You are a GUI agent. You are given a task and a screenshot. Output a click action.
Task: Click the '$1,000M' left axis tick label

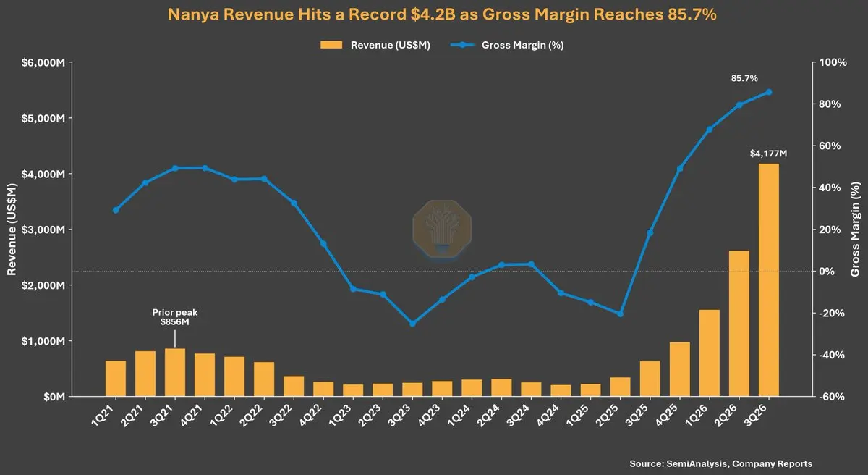tap(43, 341)
